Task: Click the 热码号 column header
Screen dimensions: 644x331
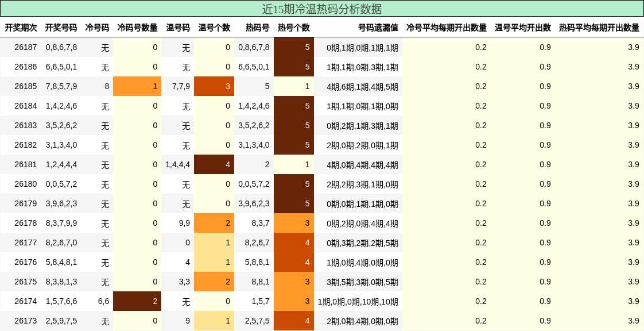Action: click(258, 28)
